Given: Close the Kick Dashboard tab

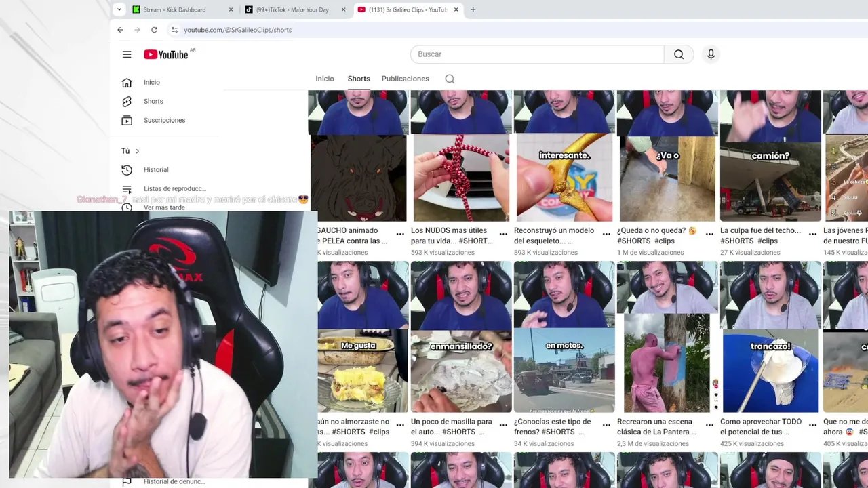Looking at the screenshot, I should (x=231, y=9).
